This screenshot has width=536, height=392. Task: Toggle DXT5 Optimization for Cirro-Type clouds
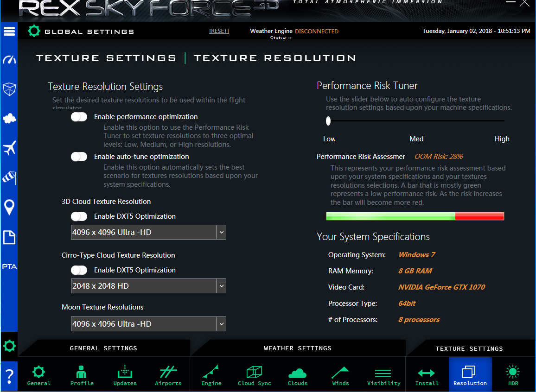point(79,270)
